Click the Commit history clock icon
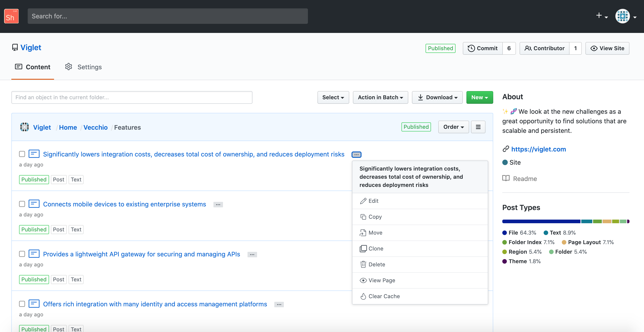 [471, 48]
